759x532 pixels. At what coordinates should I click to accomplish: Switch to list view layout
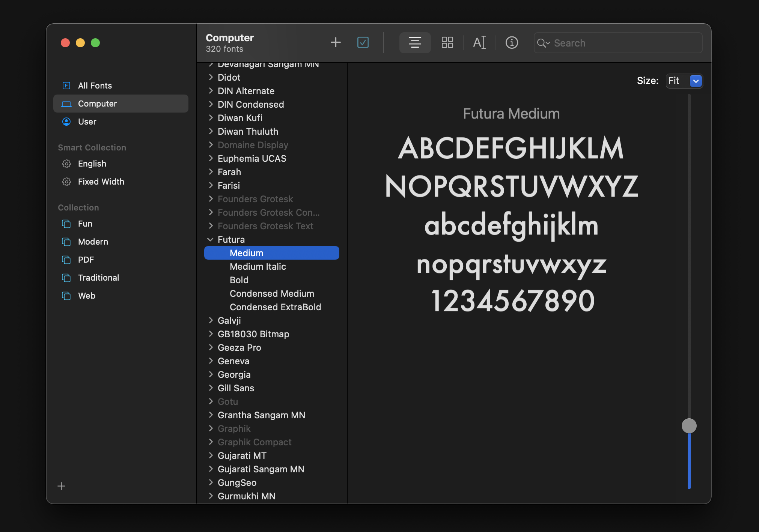pos(416,42)
